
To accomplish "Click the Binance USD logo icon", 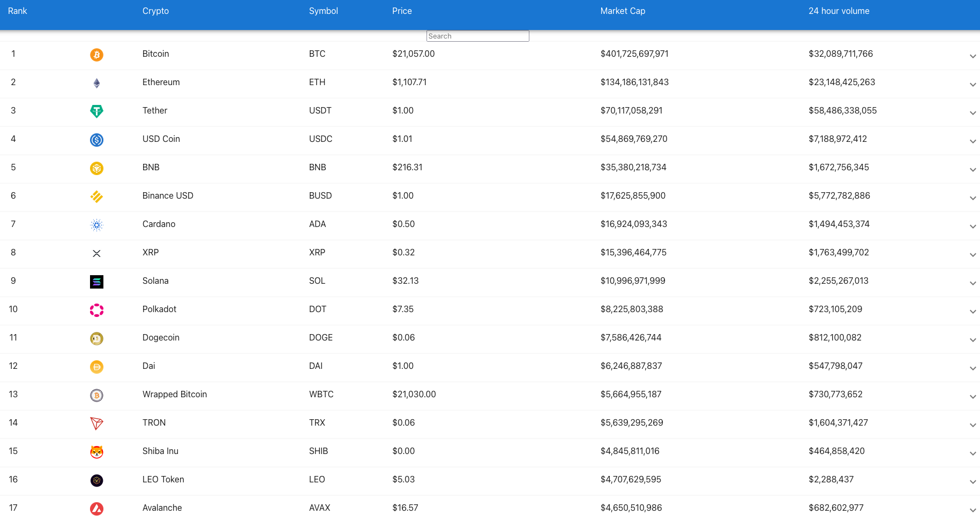I will pos(96,196).
